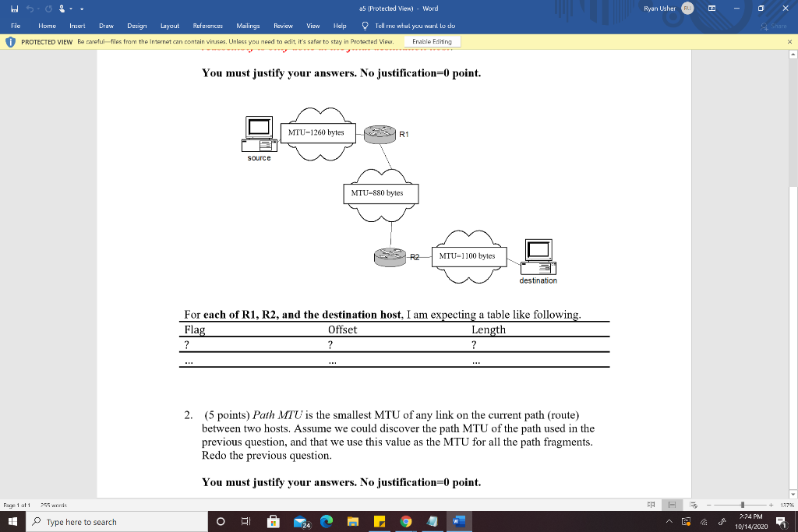Save the document via Quick Access Toolbar
Image resolution: width=798 pixels, height=532 pixels.
click(x=14, y=8)
